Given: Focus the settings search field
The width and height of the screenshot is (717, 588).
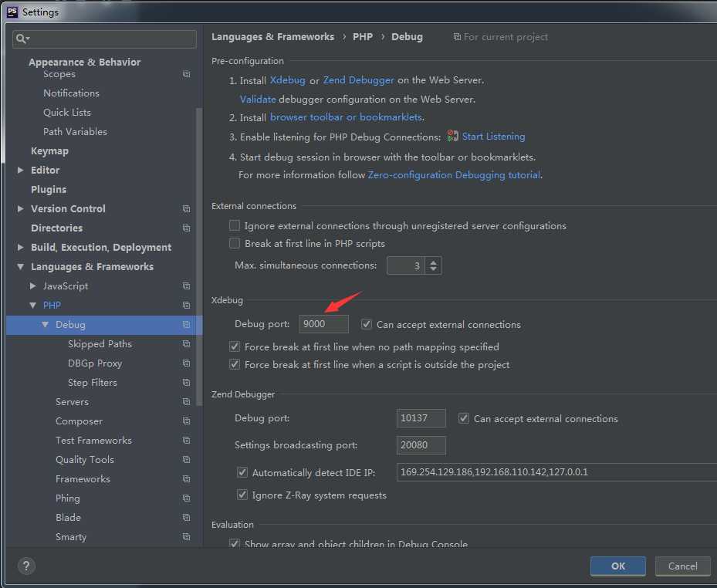Looking at the screenshot, I should point(104,39).
